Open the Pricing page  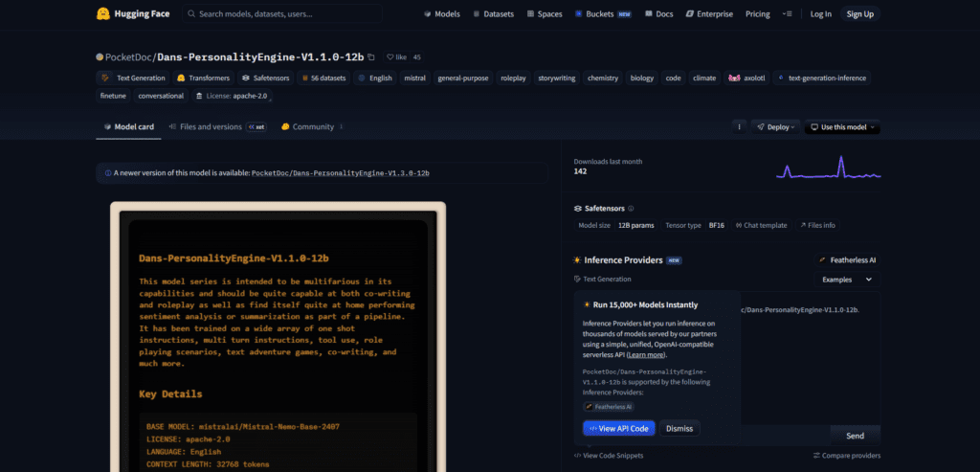(x=758, y=13)
